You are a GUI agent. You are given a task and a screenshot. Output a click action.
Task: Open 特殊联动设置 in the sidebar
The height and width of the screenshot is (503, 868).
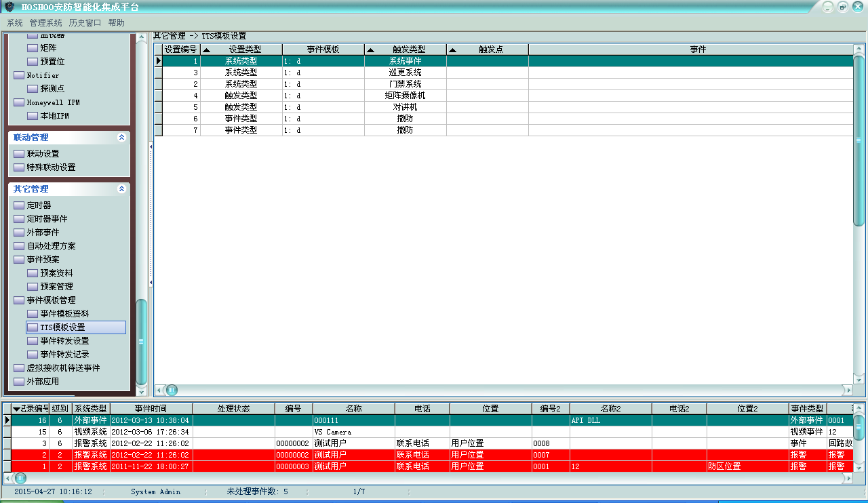(x=51, y=167)
